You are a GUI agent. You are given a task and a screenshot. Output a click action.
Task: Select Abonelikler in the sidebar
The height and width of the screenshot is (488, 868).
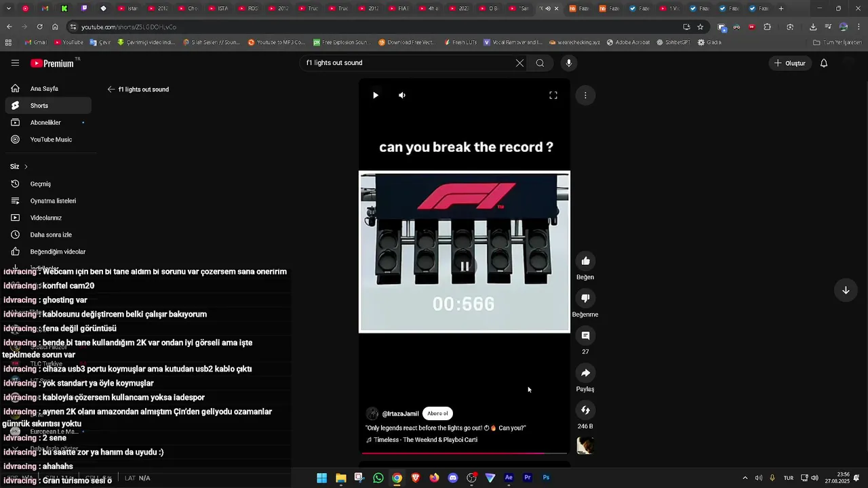(x=47, y=123)
